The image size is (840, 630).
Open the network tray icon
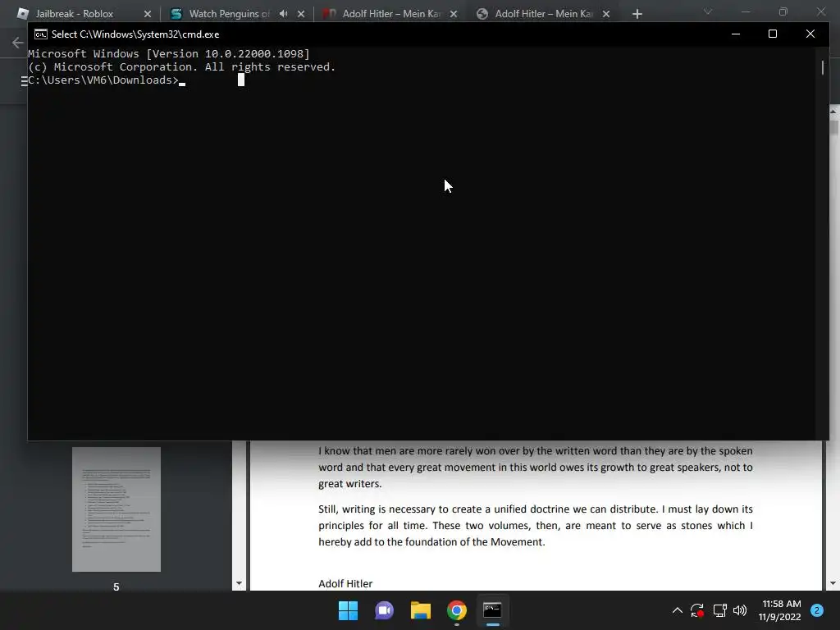coord(719,610)
